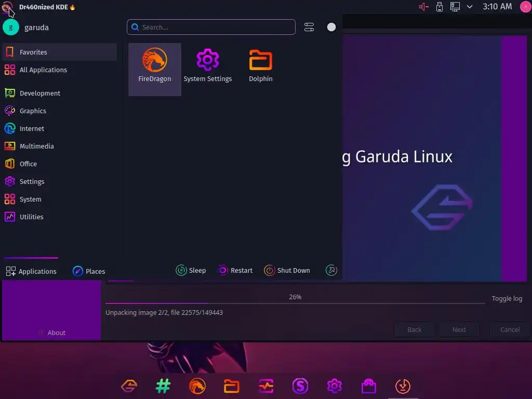Open System Settings from Favorites grid

tap(208, 69)
